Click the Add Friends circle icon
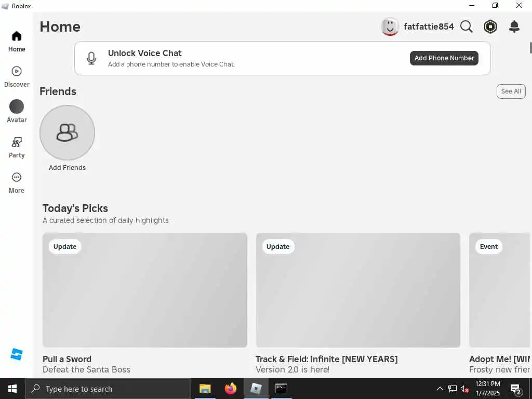This screenshot has width=532, height=399. [67, 132]
